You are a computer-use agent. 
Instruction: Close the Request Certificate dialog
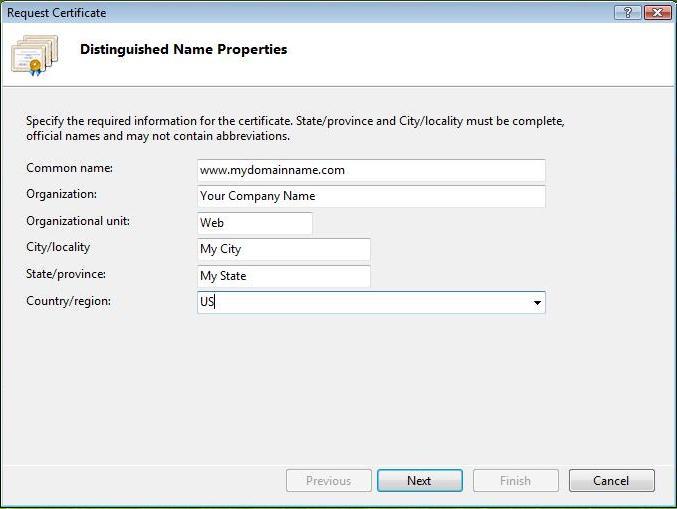pyautogui.click(x=657, y=13)
